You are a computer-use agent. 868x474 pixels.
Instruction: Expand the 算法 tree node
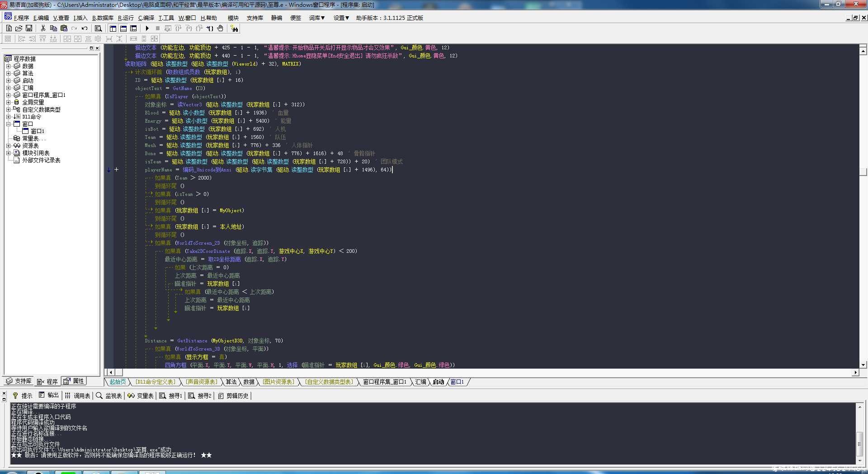point(8,73)
